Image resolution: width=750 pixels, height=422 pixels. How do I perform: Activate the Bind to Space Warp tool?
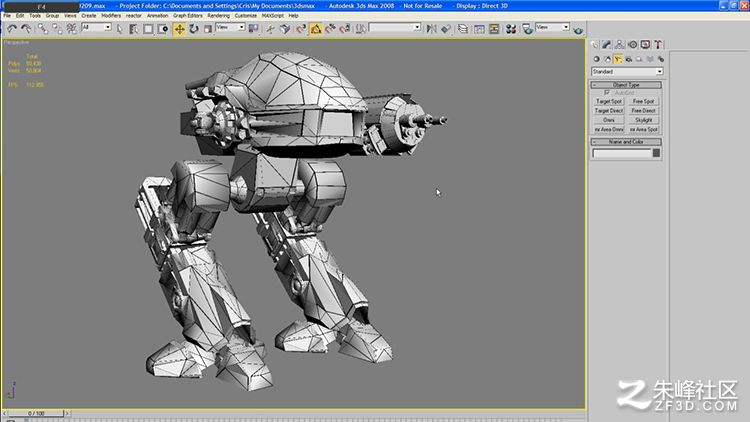[72, 29]
